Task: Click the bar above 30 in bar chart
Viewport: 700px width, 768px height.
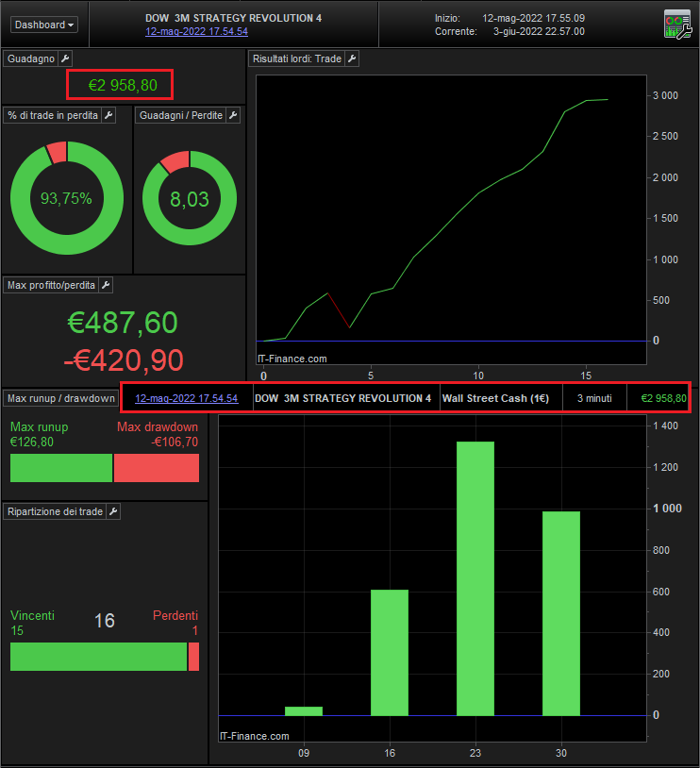Action: coord(561,613)
